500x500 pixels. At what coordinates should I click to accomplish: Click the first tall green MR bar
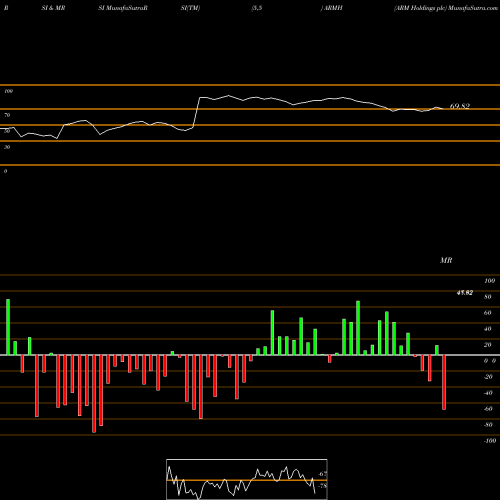coord(8,327)
